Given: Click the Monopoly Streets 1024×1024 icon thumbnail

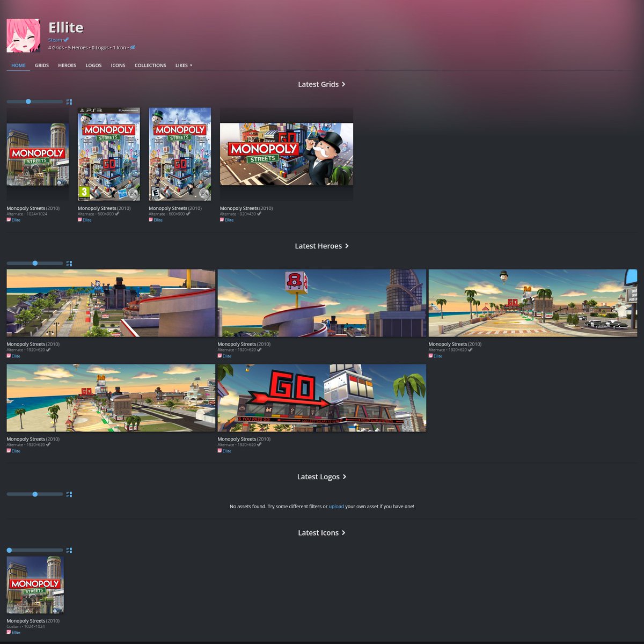Looking at the screenshot, I should click(x=34, y=584).
